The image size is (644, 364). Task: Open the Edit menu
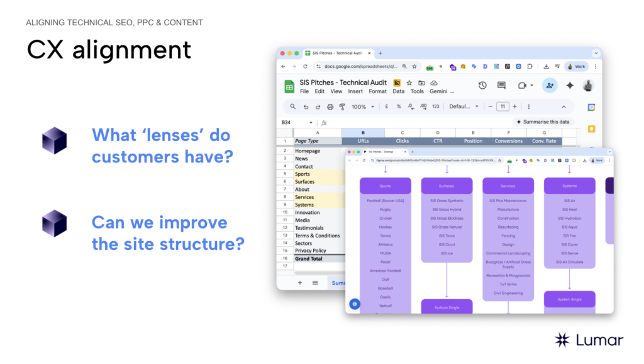tap(319, 91)
